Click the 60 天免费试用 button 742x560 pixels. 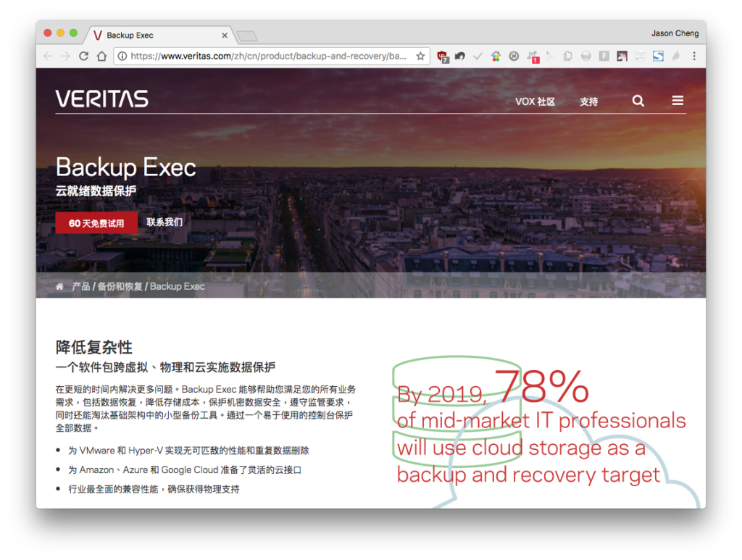coord(96,223)
